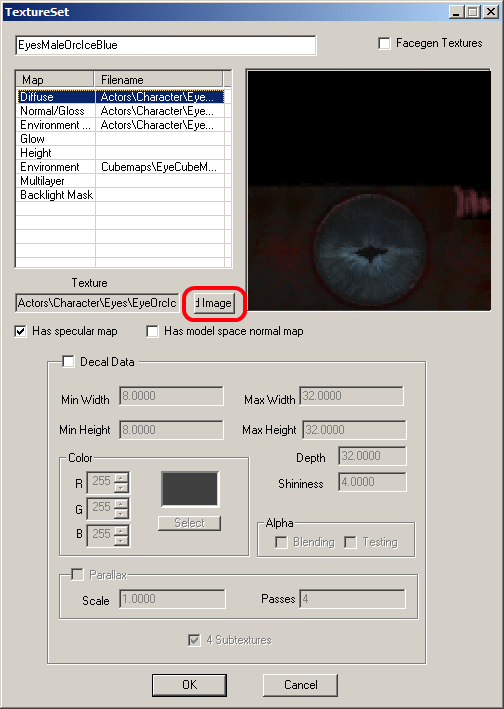This screenshot has height=709, width=504.
Task: Select the Environment cubemap row
Action: pos(121,167)
